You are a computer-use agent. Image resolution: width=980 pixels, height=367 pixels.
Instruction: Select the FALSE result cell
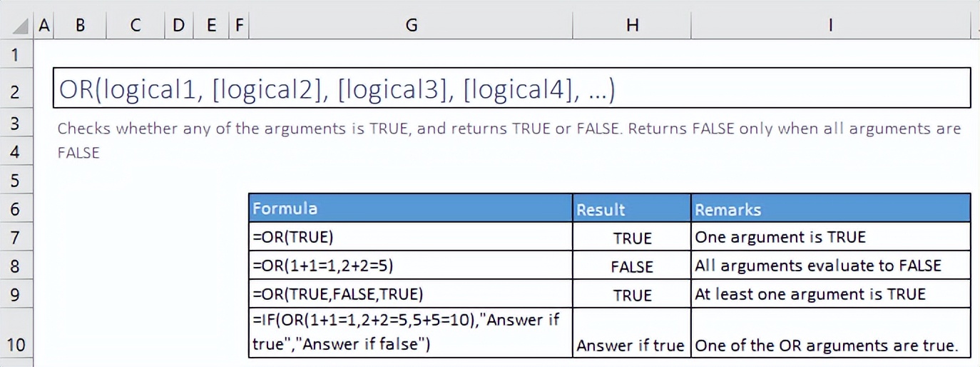point(632,266)
